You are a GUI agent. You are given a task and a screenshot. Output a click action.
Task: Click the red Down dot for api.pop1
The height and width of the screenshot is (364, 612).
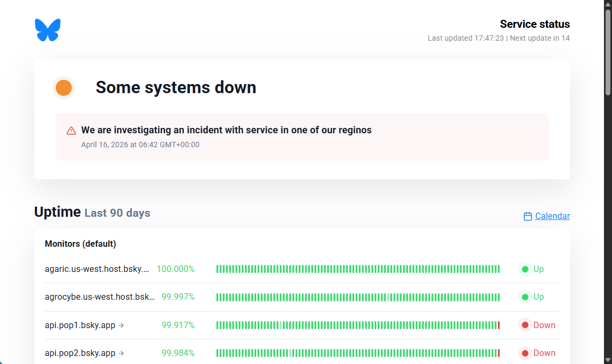525,325
